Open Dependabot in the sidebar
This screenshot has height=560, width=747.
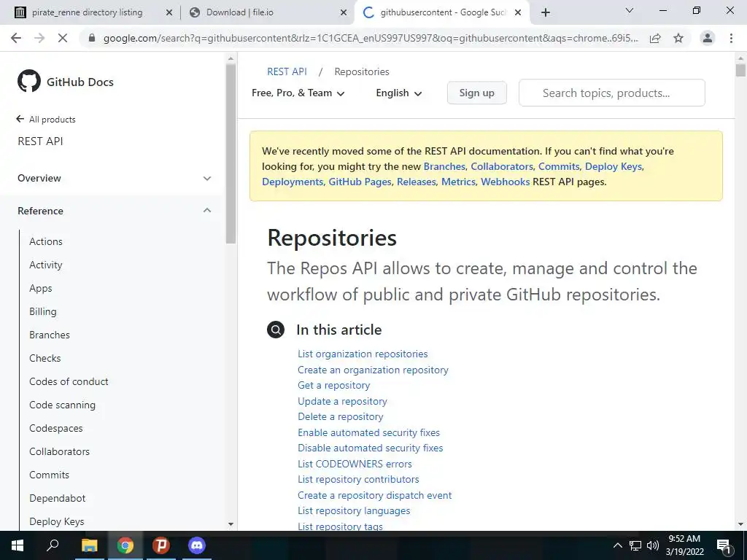[x=57, y=498]
